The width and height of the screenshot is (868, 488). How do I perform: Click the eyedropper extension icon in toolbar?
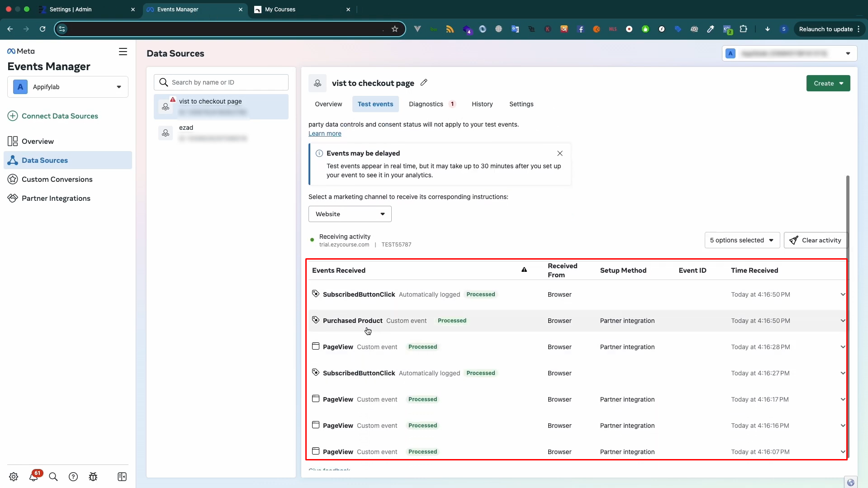tap(711, 29)
